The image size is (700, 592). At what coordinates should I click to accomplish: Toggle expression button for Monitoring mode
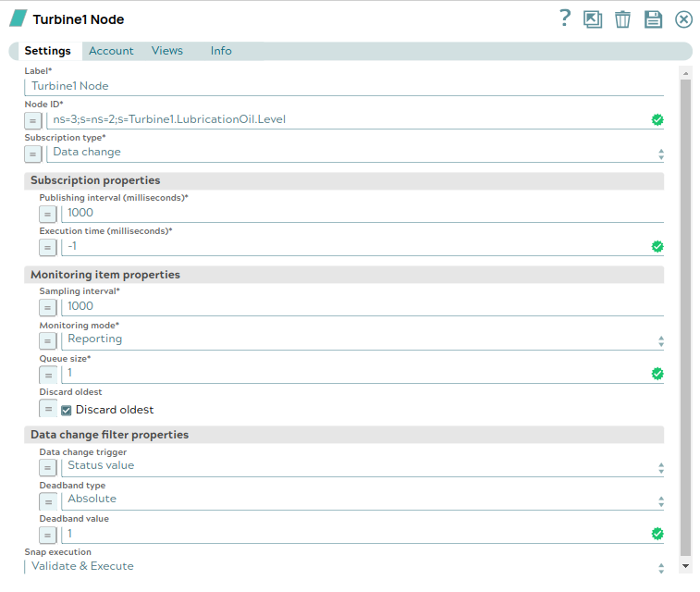pyautogui.click(x=47, y=341)
